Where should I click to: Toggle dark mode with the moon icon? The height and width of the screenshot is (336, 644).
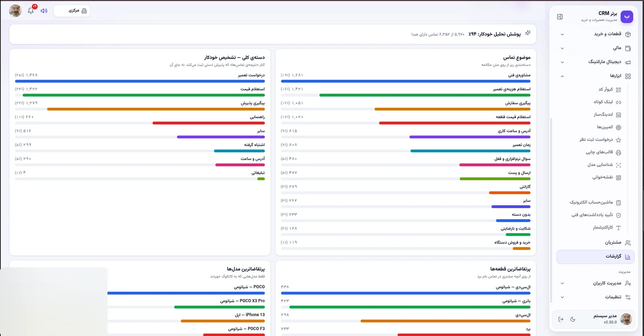click(x=573, y=319)
